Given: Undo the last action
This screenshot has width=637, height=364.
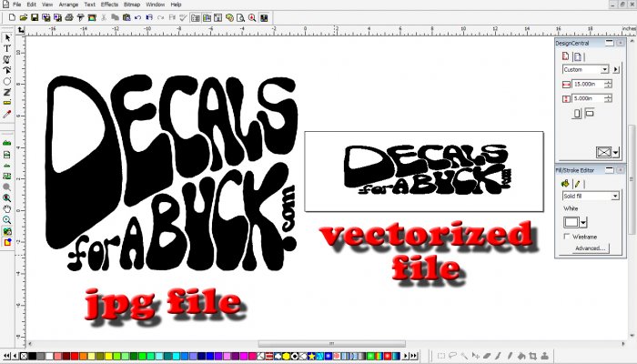Looking at the screenshot, I should [x=137, y=17].
